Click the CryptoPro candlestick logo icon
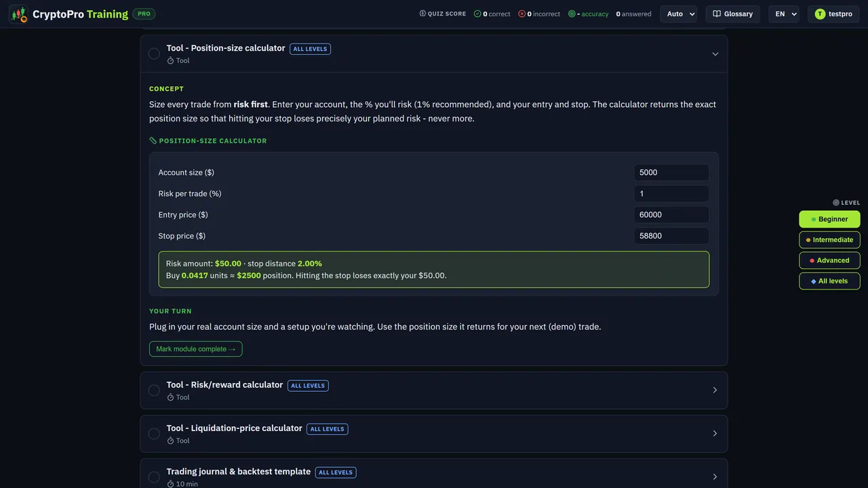The height and width of the screenshot is (488, 868). 19,14
